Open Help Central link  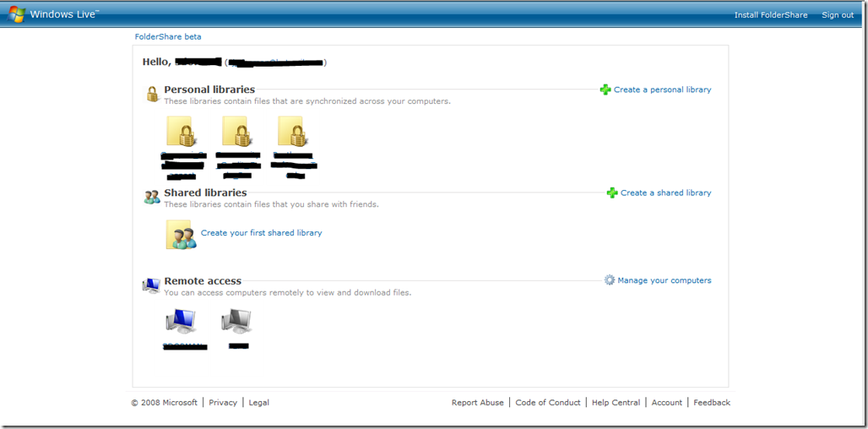(616, 403)
